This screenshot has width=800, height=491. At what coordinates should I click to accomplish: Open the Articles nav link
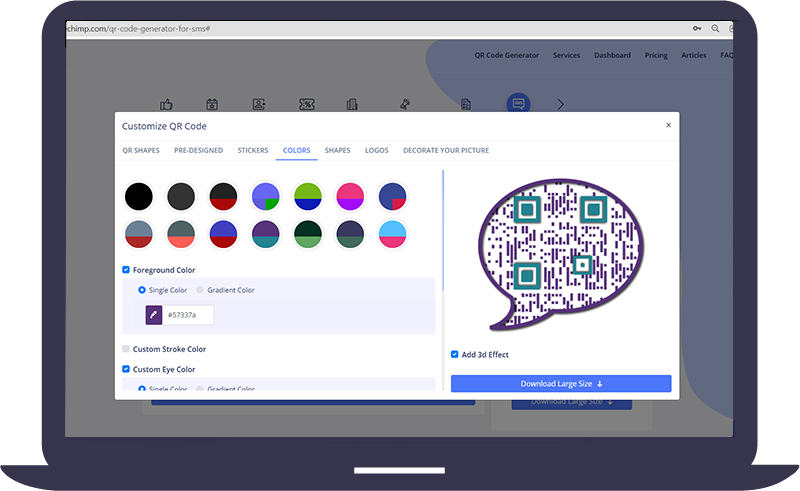click(694, 55)
